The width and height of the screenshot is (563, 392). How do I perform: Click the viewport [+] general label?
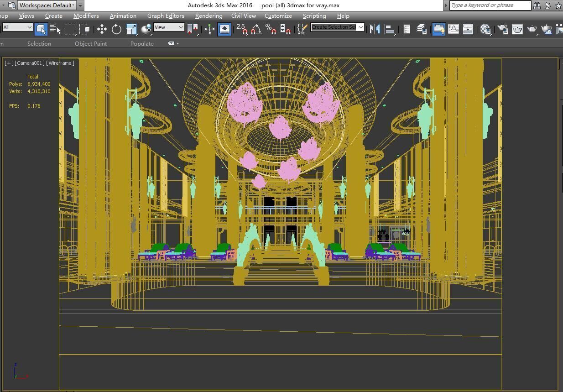point(9,63)
